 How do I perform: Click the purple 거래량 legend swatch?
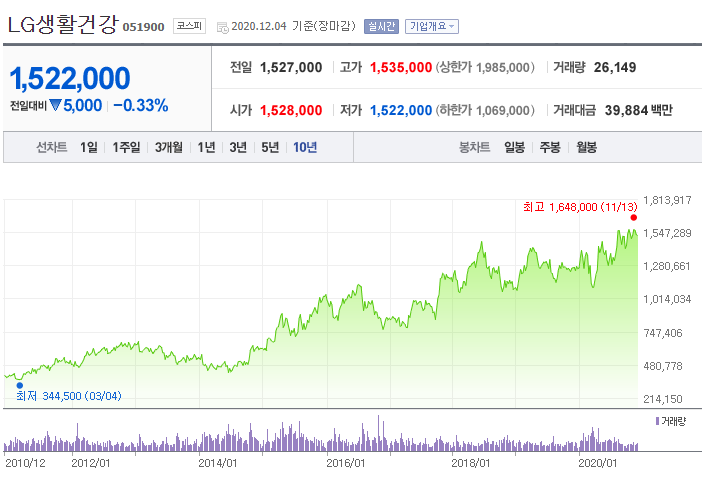(x=657, y=421)
